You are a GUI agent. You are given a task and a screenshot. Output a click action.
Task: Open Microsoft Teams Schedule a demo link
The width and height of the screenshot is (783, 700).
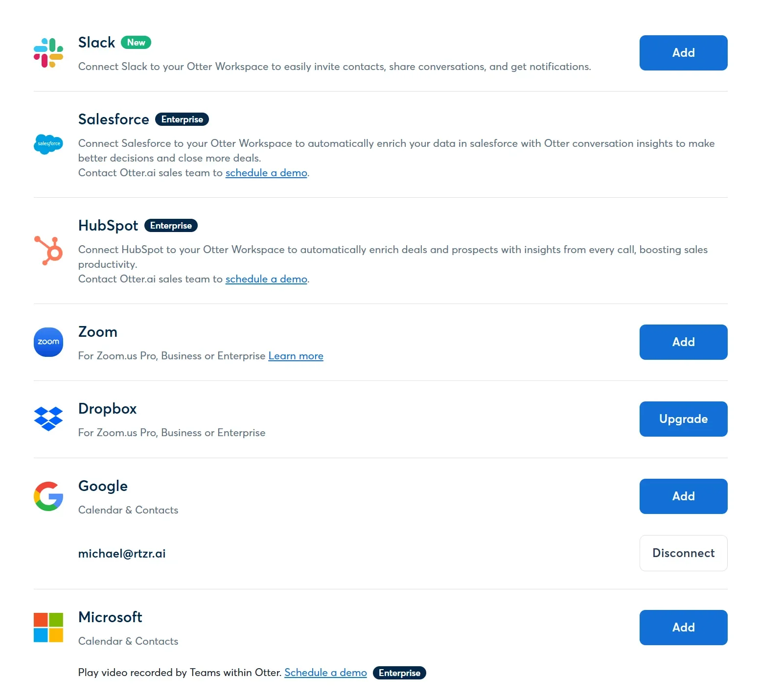pos(325,673)
